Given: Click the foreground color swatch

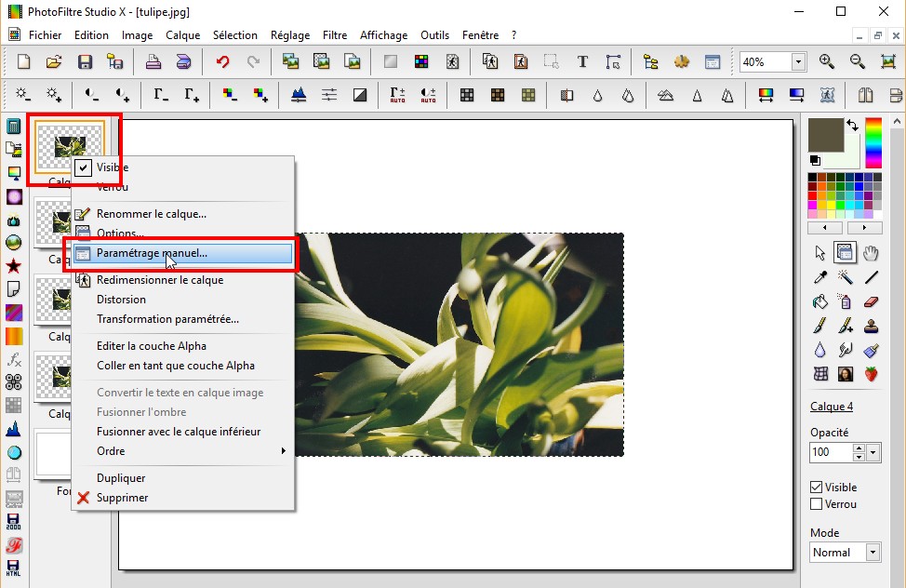Looking at the screenshot, I should (x=825, y=135).
